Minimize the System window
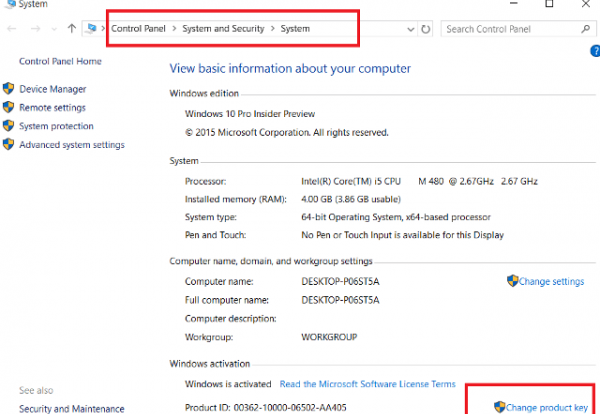The height and width of the screenshot is (414, 600). (x=514, y=3)
